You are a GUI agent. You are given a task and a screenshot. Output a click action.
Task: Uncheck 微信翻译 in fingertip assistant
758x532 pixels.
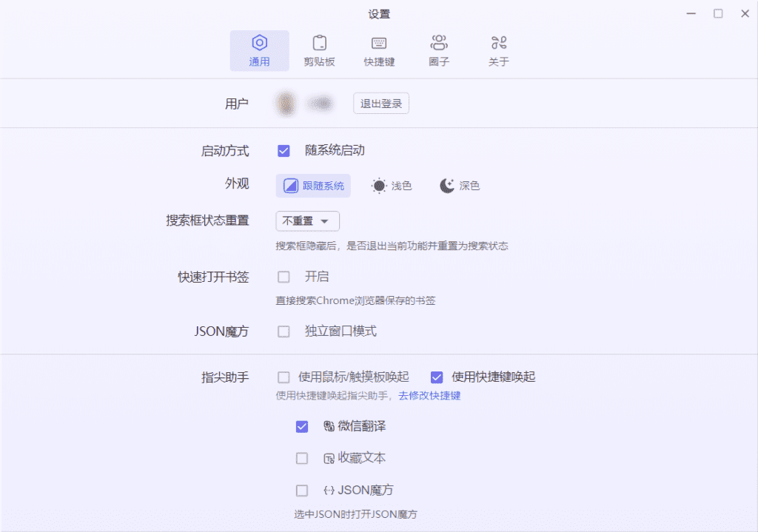click(302, 427)
